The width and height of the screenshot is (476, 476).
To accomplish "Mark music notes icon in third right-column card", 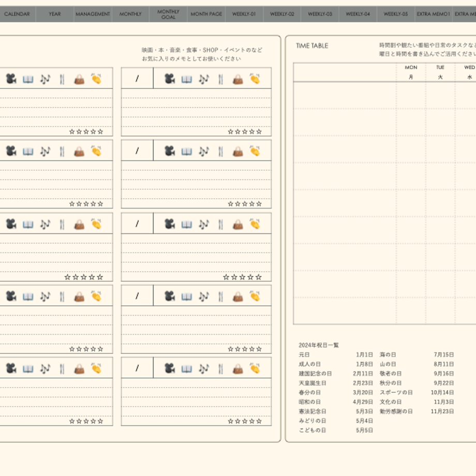I will point(204,224).
